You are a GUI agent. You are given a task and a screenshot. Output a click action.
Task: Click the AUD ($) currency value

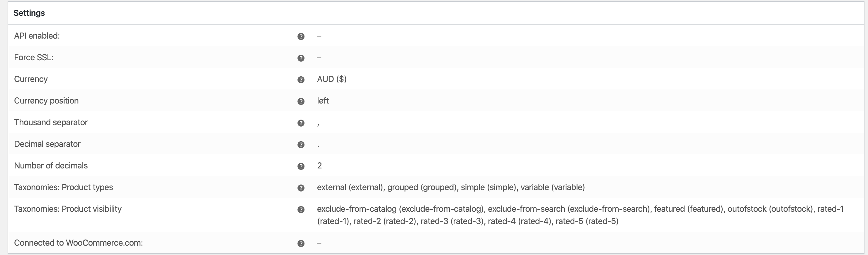click(331, 79)
